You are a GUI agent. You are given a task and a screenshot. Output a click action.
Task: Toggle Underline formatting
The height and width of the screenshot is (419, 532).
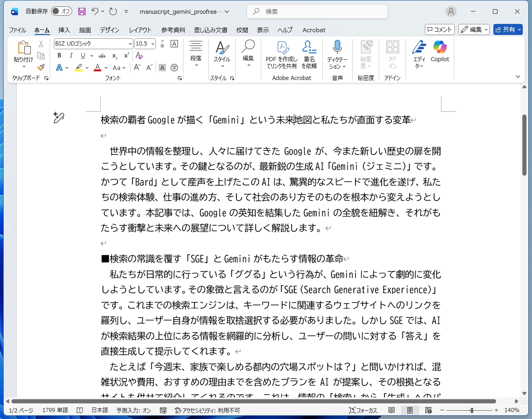pos(83,56)
